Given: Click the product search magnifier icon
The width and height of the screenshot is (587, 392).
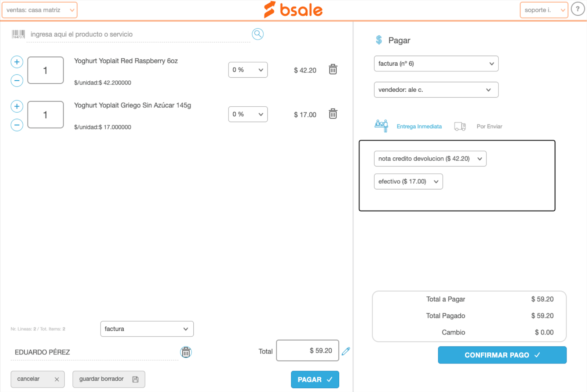Looking at the screenshot, I should (258, 34).
